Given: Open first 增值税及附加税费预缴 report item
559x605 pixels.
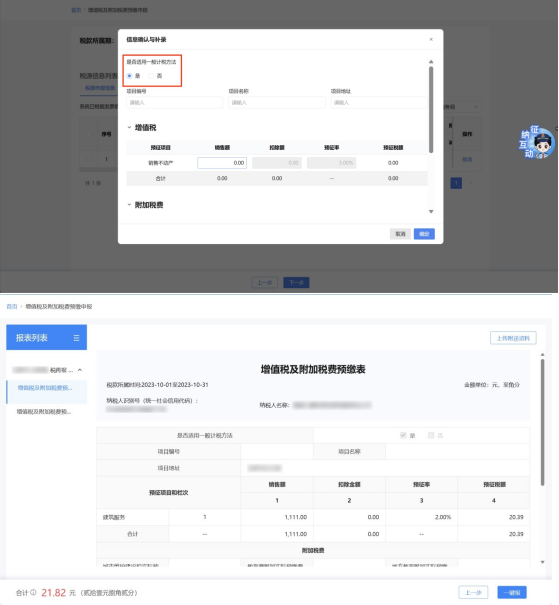Looking at the screenshot, I should point(46,388).
